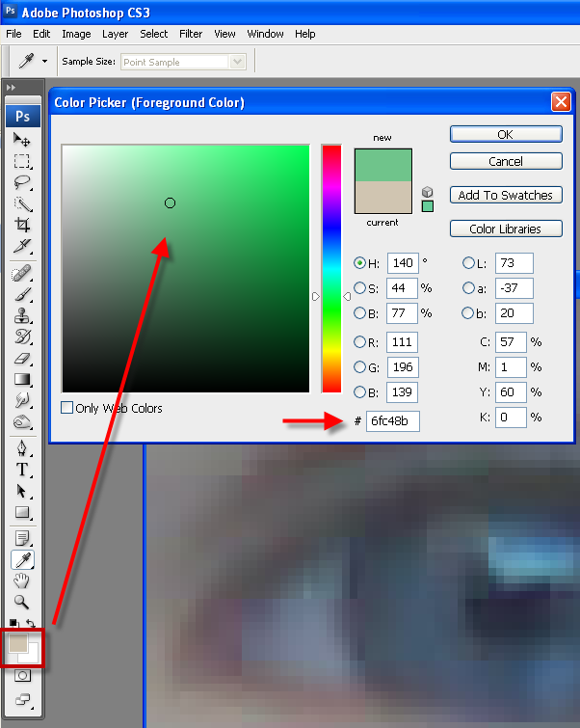Change the screen mode

[x=22, y=700]
